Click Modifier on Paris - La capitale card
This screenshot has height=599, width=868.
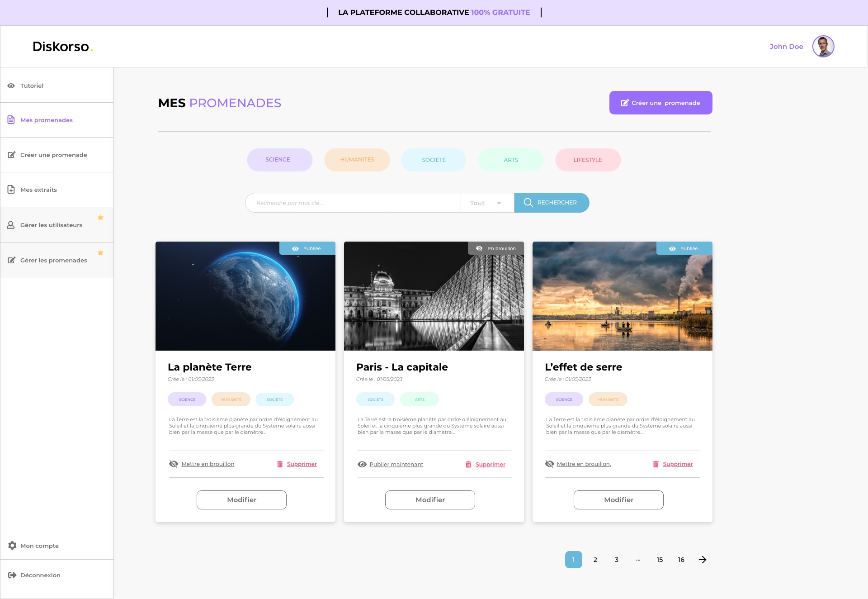pos(430,500)
